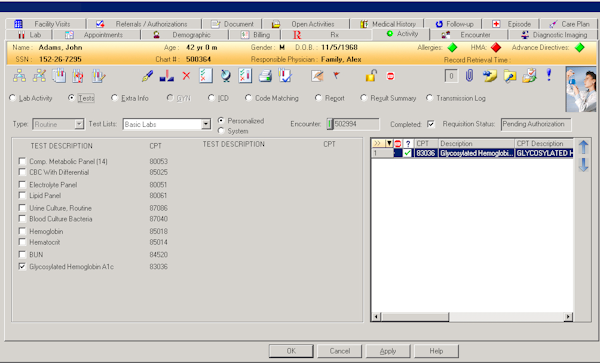Screen dimensions: 600x363
Task: Check CBC With Differential test
Action: [22, 172]
